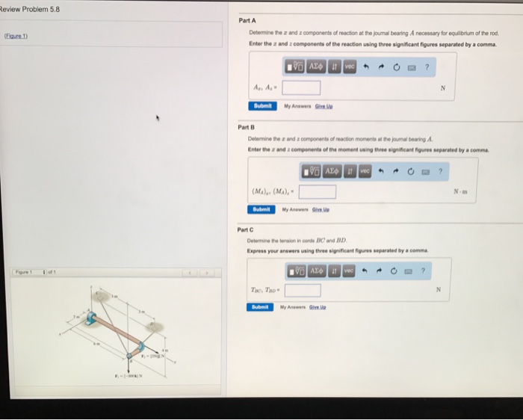Image resolution: width=523 pixels, height=420 pixels.
Task: Undo last entry in Part B toolbar
Action: [381, 171]
